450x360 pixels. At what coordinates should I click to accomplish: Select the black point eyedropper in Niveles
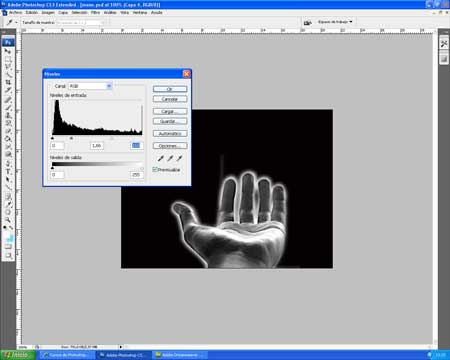[161, 158]
